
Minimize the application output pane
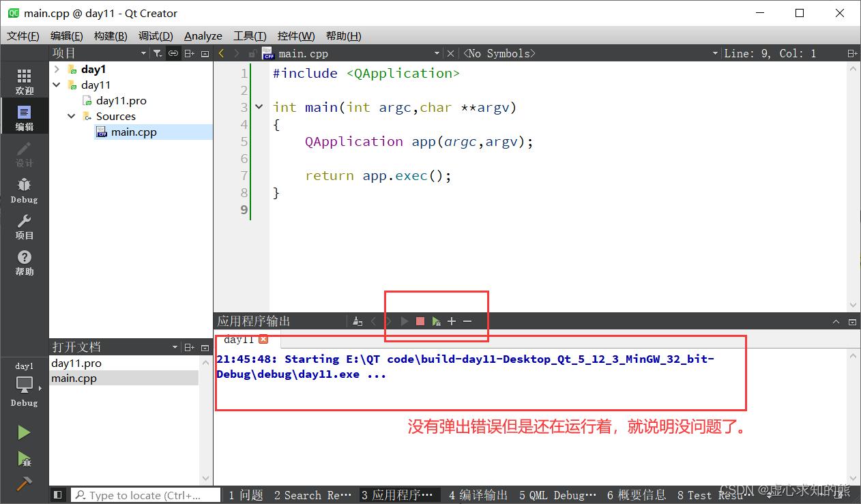point(852,321)
